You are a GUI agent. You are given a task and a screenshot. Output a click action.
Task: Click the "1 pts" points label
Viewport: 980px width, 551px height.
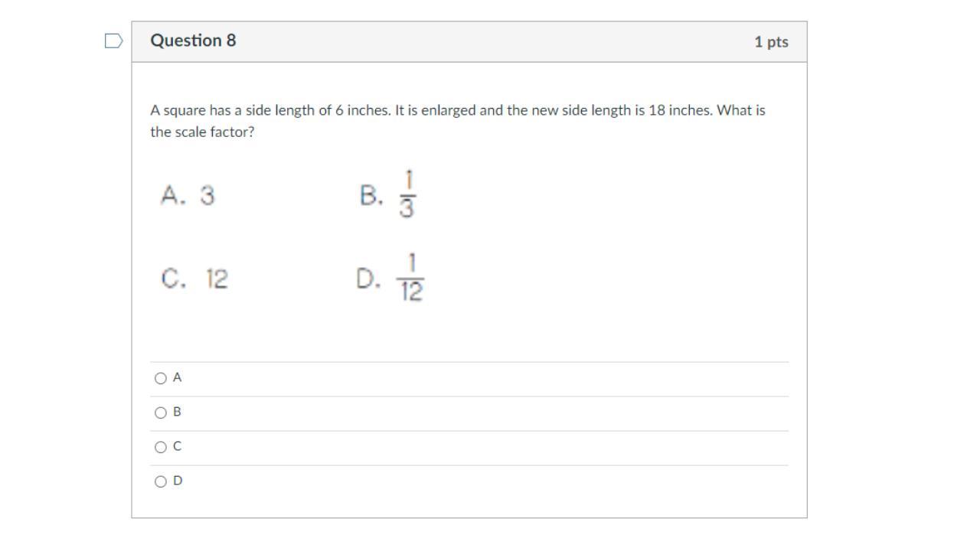pyautogui.click(x=770, y=42)
